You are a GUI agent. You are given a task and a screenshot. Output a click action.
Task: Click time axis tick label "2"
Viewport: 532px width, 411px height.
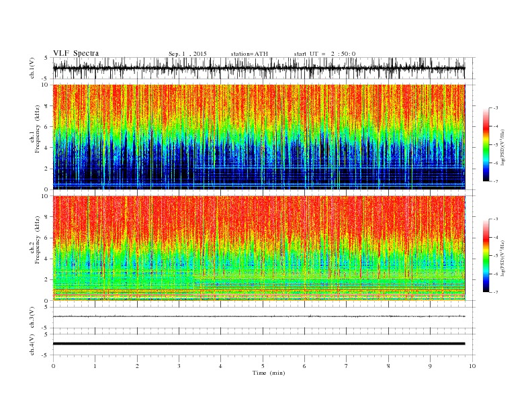tap(137, 366)
